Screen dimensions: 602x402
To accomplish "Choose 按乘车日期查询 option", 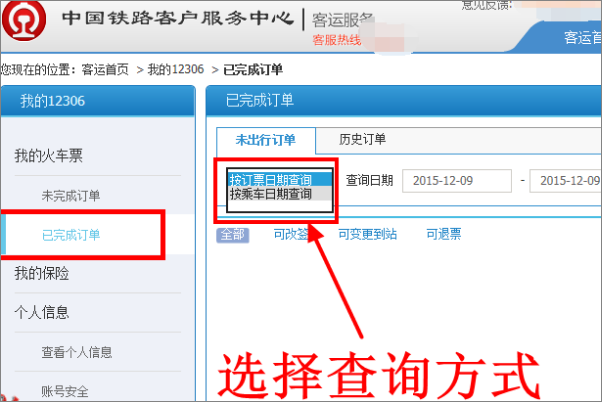I will tap(280, 194).
